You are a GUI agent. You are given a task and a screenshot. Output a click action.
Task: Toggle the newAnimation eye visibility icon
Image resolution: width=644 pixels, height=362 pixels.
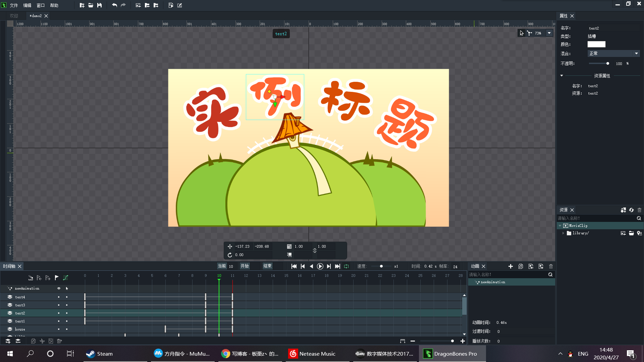(59, 288)
